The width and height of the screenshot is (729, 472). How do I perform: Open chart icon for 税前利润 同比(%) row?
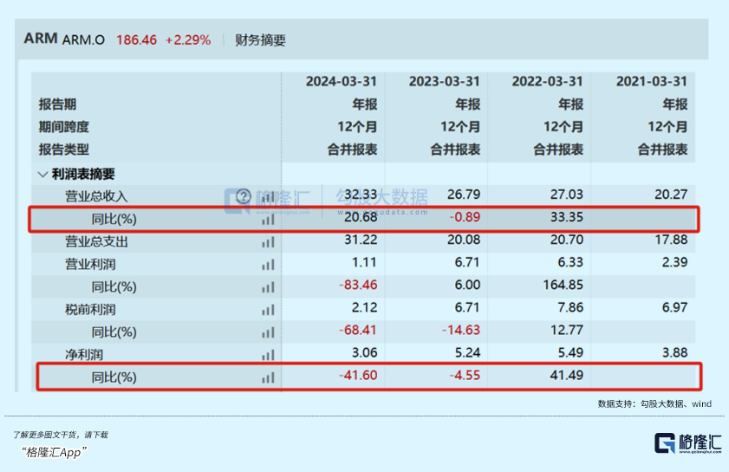click(268, 332)
